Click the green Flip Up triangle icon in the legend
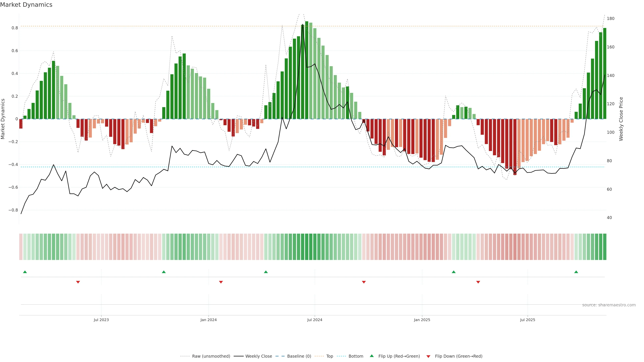 [x=372, y=356]
